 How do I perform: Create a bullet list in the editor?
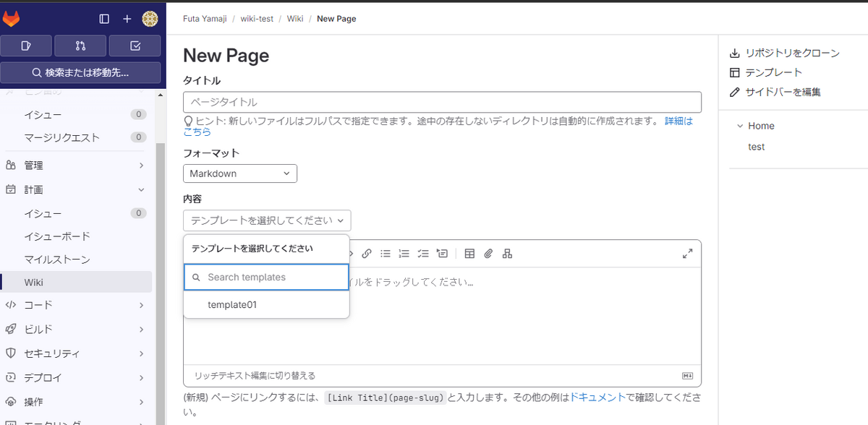tap(386, 254)
